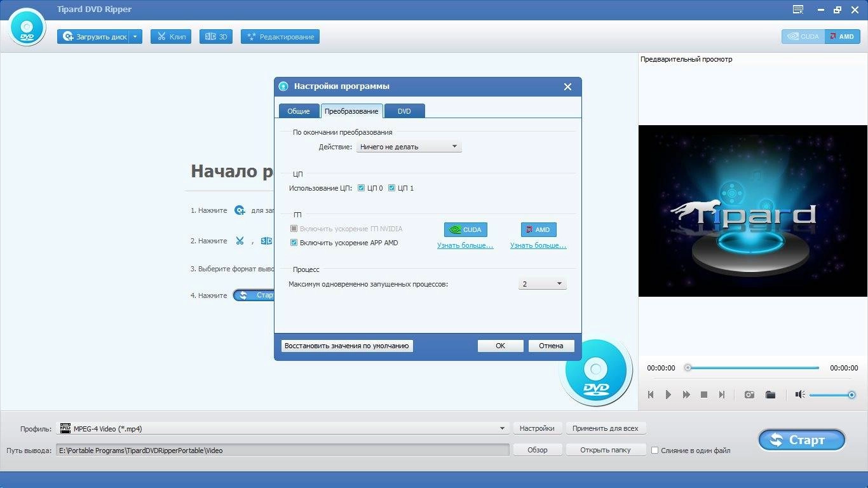Enable Слияние в один файл checkbox
This screenshot has height=488, width=868.
[x=654, y=451]
